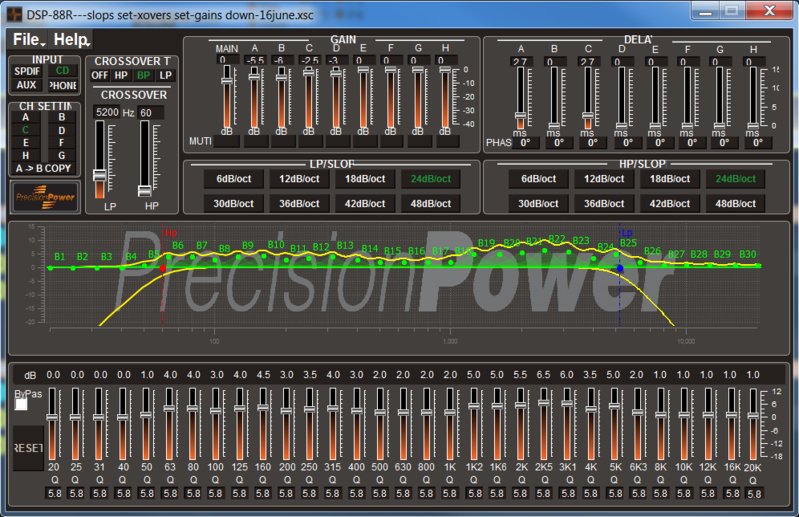Open the File menu

(x=29, y=40)
